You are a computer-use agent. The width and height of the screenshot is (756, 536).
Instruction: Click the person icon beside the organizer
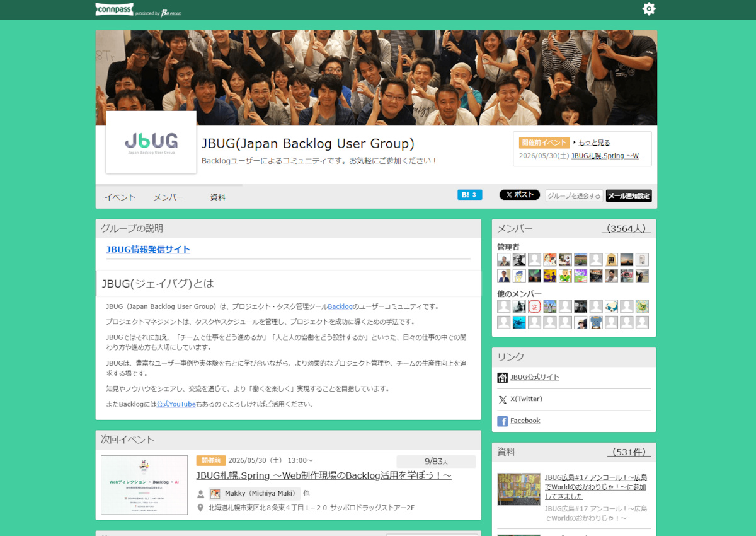point(201,494)
